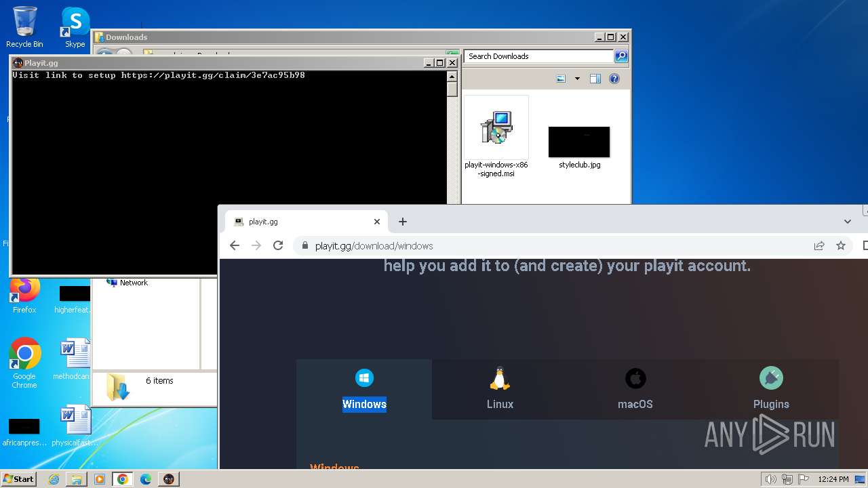Image resolution: width=868 pixels, height=488 pixels.
Task: Switch to Chrome on the taskbar
Action: 123,479
